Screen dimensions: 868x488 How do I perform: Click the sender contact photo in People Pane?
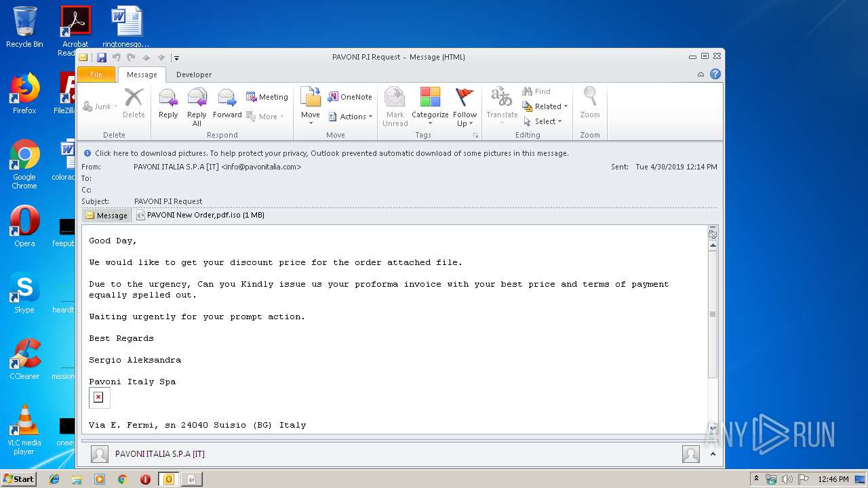point(100,454)
